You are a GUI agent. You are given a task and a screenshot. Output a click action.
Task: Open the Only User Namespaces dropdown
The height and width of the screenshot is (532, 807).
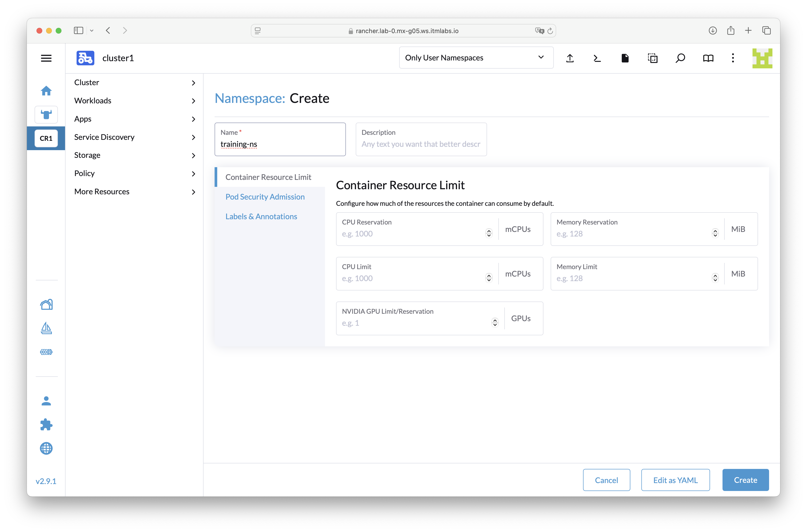point(476,58)
